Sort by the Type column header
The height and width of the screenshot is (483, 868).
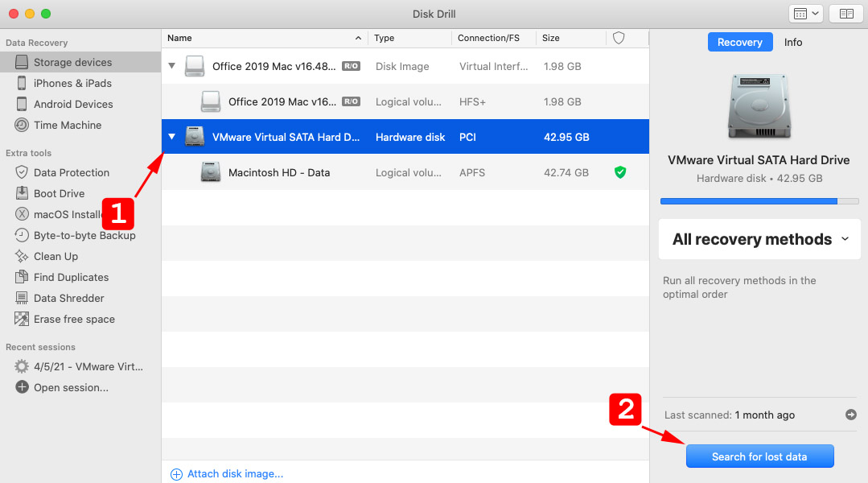[x=409, y=38]
